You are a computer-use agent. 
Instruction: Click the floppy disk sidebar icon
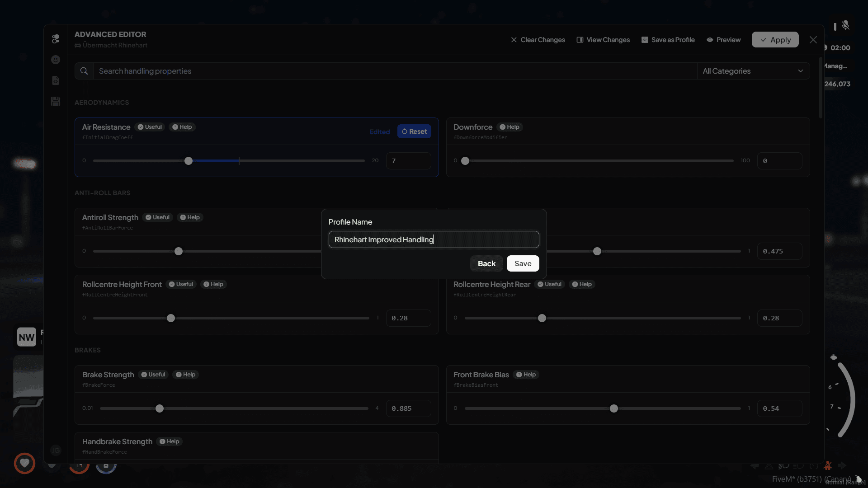[x=56, y=101]
